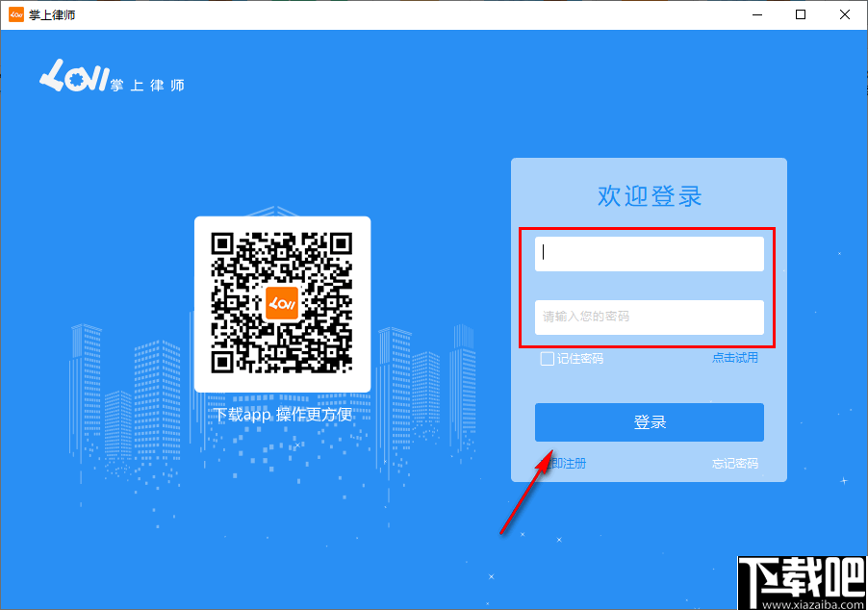This screenshot has width=868, height=610.
Task: Open the 点击试用 trial link
Action: point(734,358)
